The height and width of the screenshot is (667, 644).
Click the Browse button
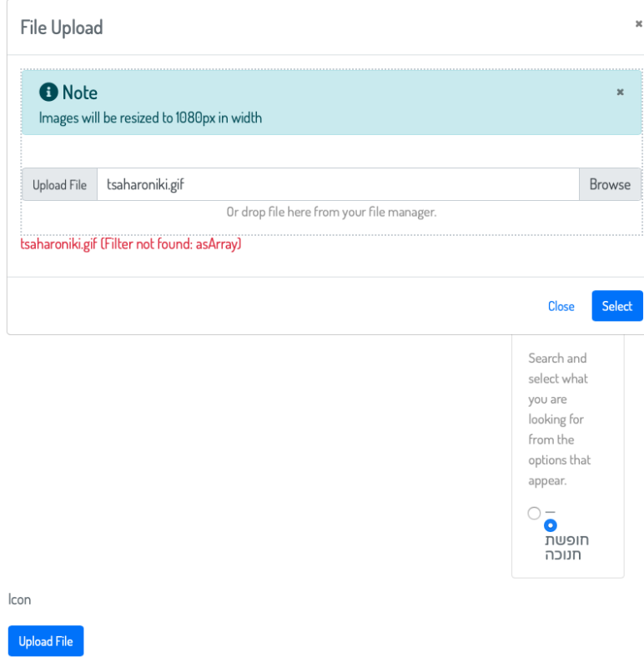click(x=610, y=184)
